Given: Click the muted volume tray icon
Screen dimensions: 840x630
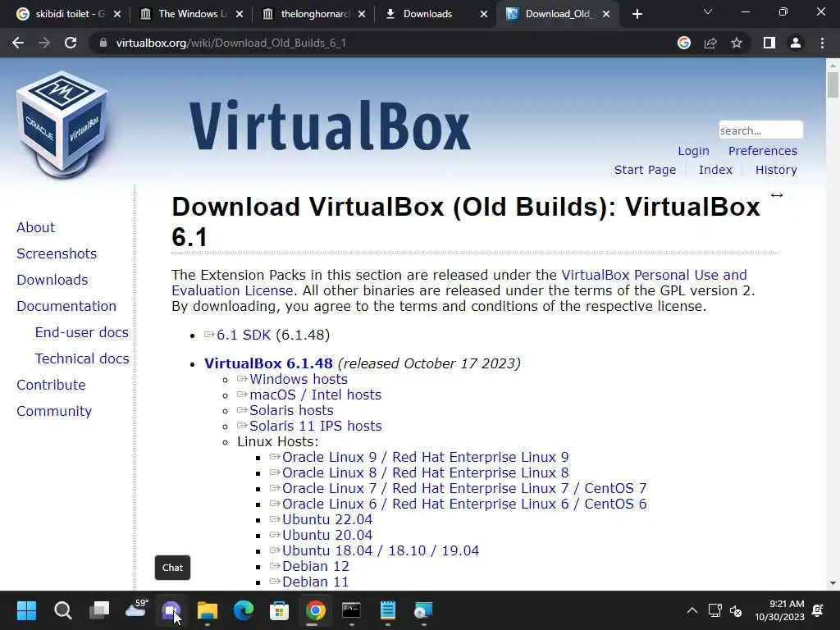Looking at the screenshot, I should tap(736, 610).
